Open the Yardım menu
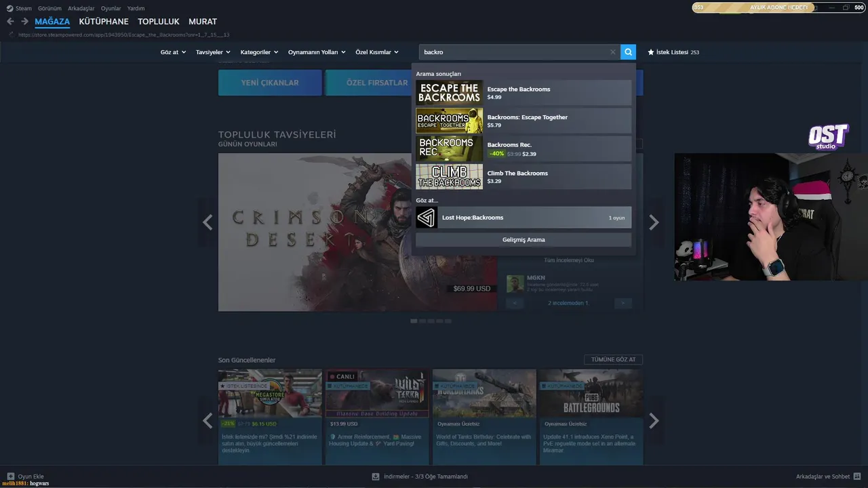Image resolution: width=868 pixels, height=488 pixels. click(x=136, y=8)
